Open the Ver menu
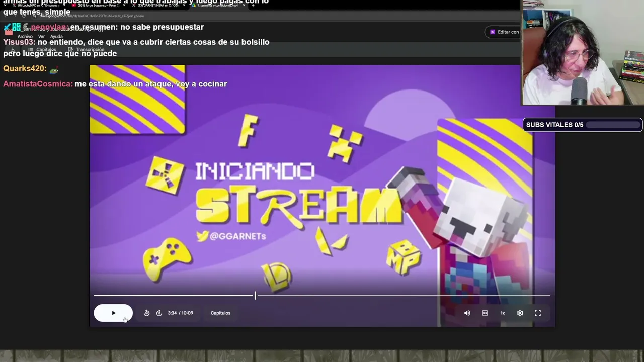The height and width of the screenshot is (362, 644). (x=41, y=37)
